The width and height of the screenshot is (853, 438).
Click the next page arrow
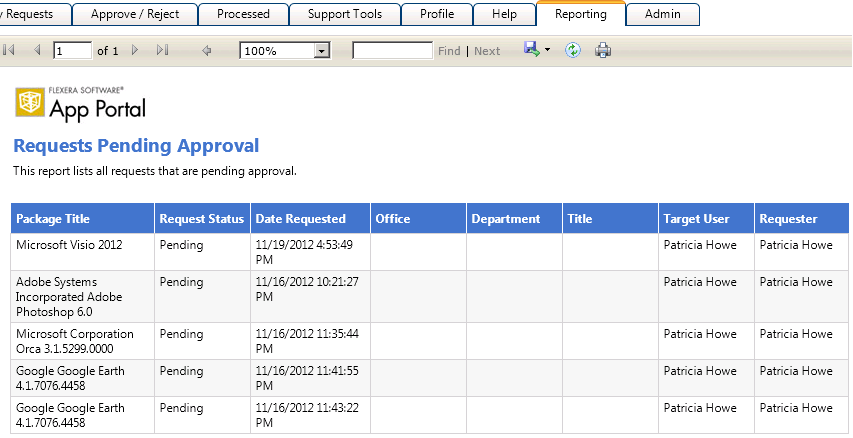135,50
